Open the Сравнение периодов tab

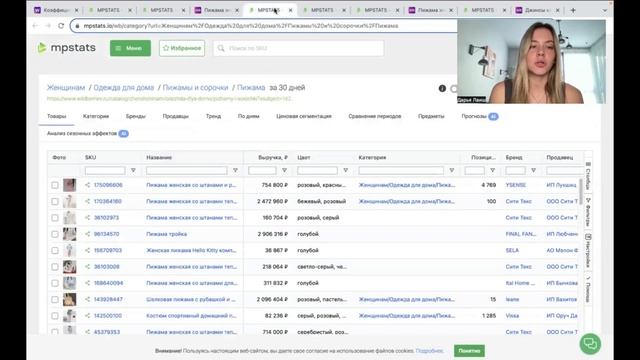point(375,116)
